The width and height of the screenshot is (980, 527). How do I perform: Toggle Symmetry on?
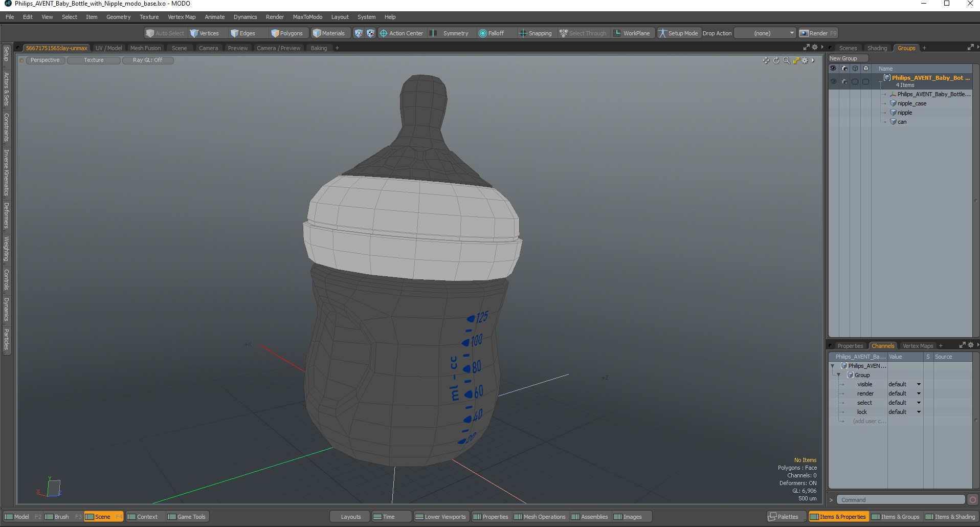(x=450, y=33)
